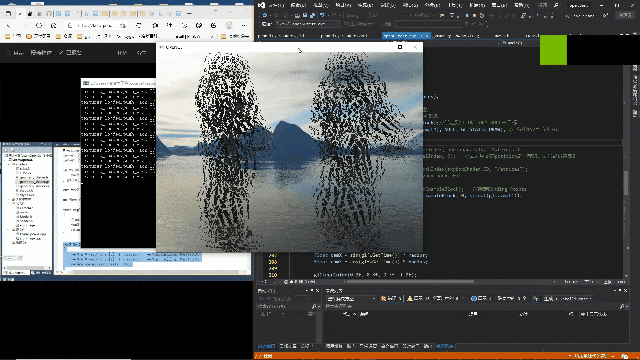Select the highlighted blue editor tab in Visual Studio
Screen dimensions: 640x360
tap(406, 36)
